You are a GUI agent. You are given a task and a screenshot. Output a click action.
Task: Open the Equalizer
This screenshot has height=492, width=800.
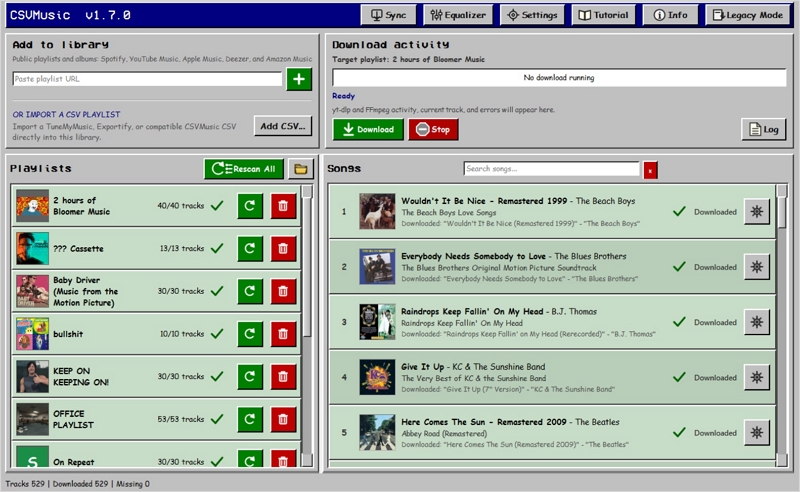[x=458, y=15]
